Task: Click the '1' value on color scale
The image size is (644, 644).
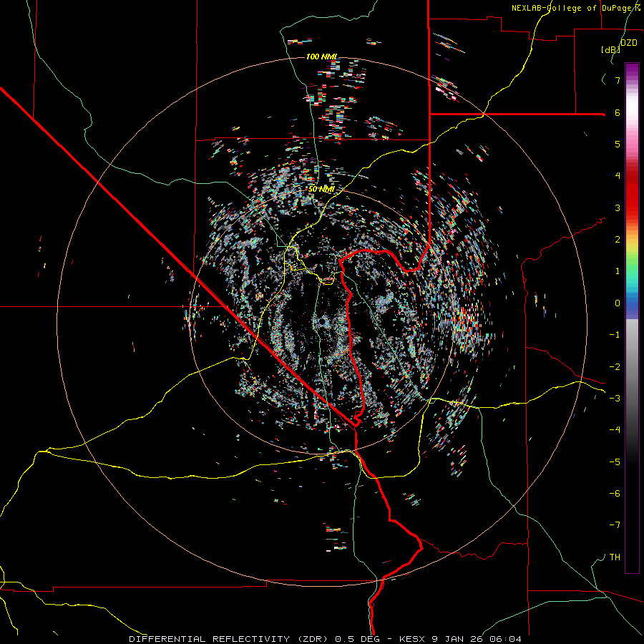Action: pyautogui.click(x=618, y=271)
